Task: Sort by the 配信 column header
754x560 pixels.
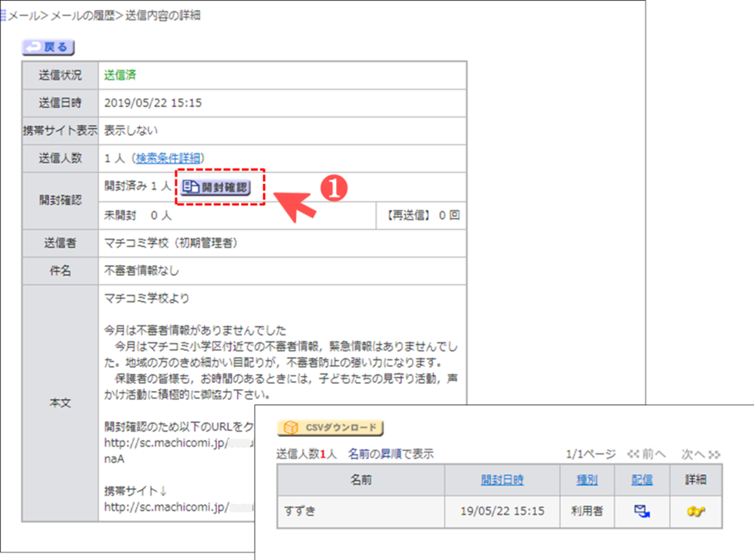Action: coord(642,480)
